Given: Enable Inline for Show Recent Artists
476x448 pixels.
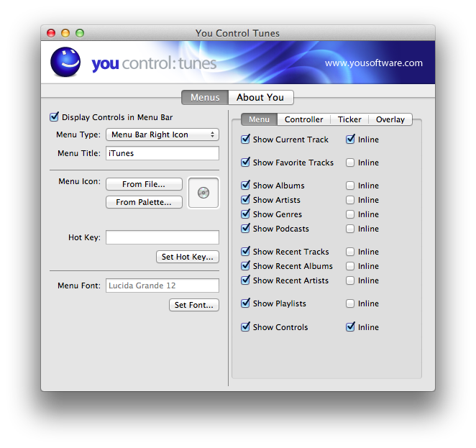Looking at the screenshot, I should [x=350, y=280].
